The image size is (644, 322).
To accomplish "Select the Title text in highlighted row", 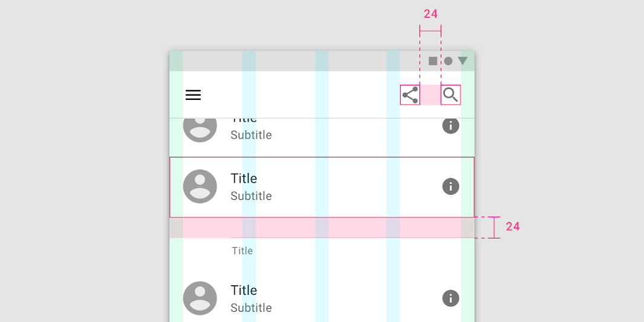I will (244, 178).
